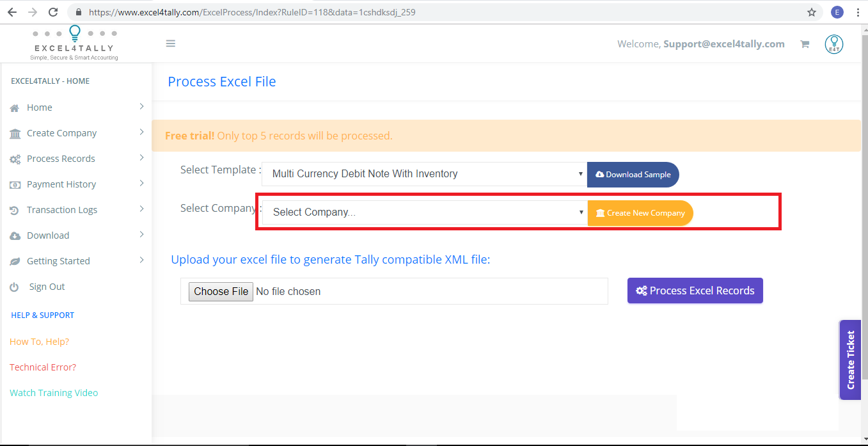Click Process Excel Records button

tap(695, 291)
